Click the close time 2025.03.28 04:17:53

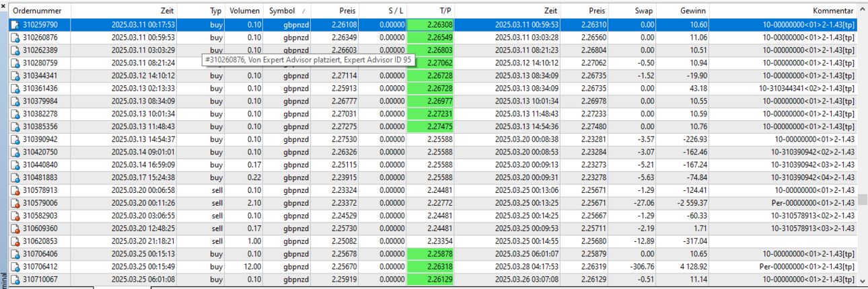[x=526, y=267]
